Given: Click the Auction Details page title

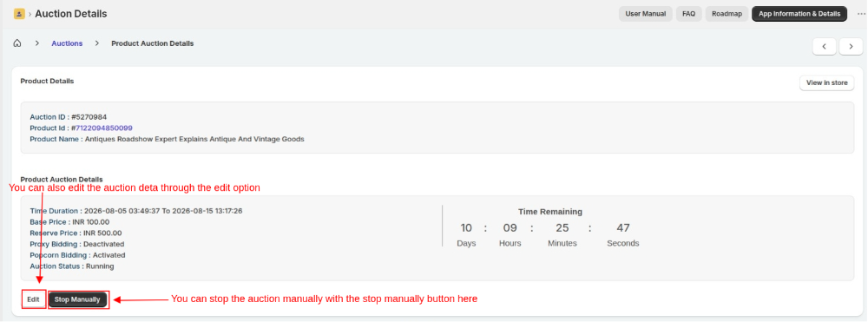Looking at the screenshot, I should click(71, 14).
